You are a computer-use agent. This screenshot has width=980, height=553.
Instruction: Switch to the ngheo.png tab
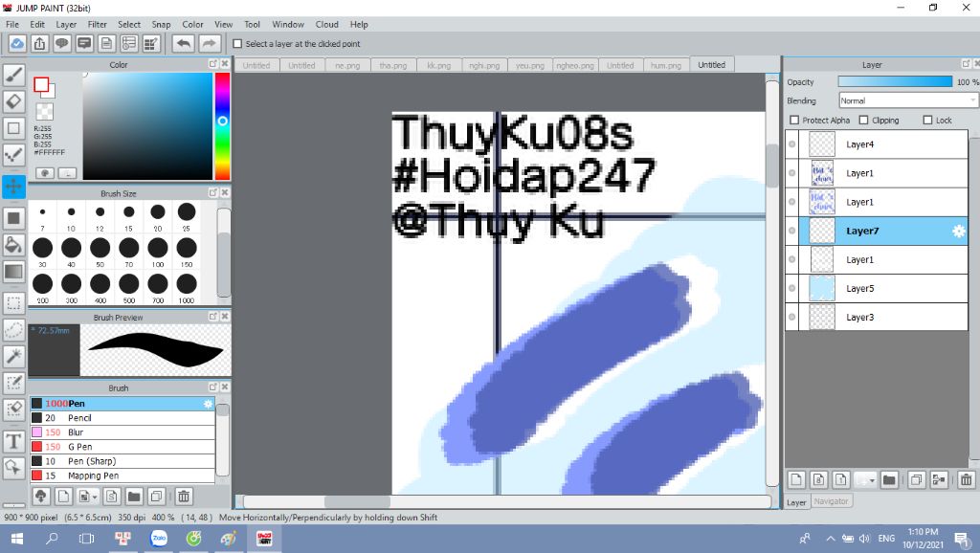[575, 65]
